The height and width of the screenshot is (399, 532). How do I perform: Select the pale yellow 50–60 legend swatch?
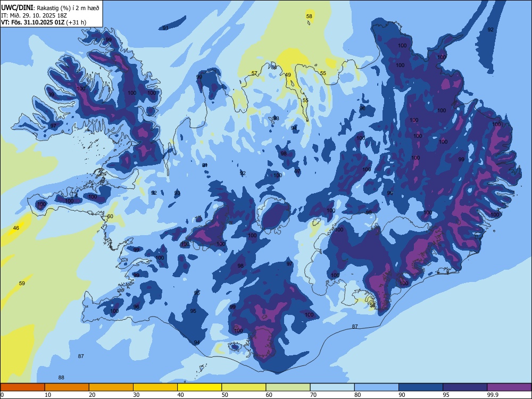coord(244,387)
